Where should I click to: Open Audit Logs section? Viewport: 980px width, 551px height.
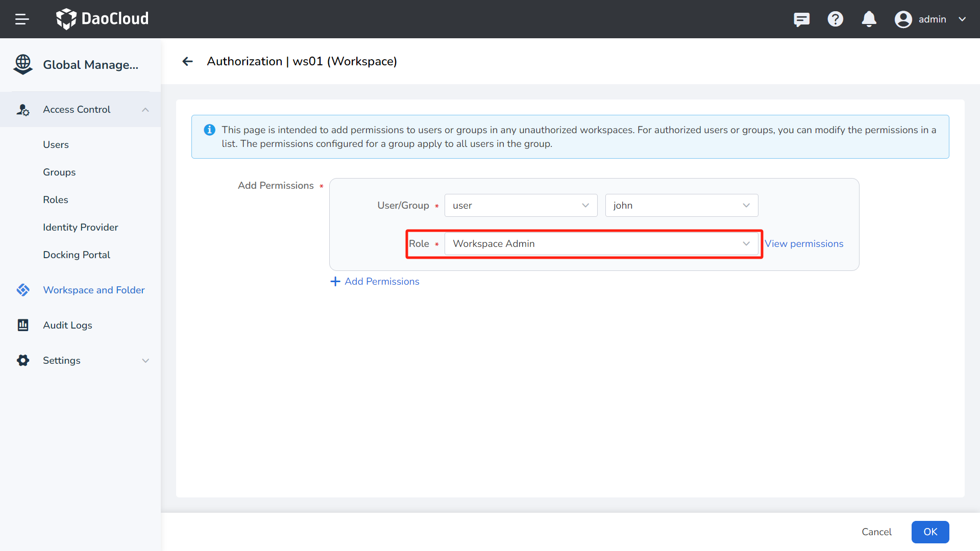pos(67,325)
